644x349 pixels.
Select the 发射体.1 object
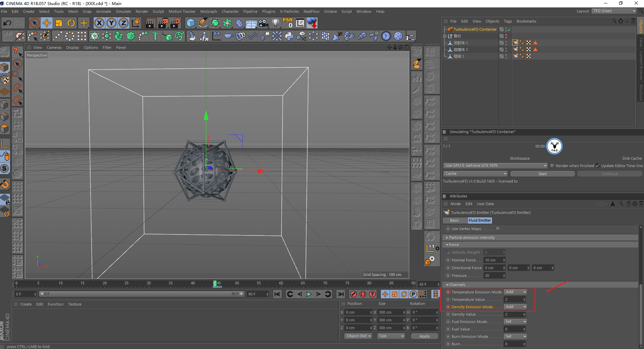point(461,43)
